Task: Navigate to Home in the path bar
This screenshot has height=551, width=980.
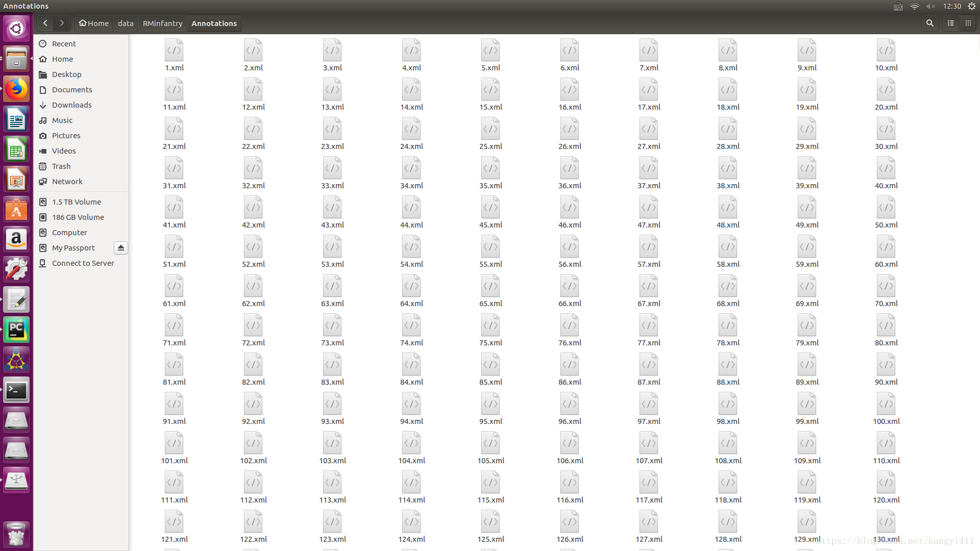Action: (94, 23)
